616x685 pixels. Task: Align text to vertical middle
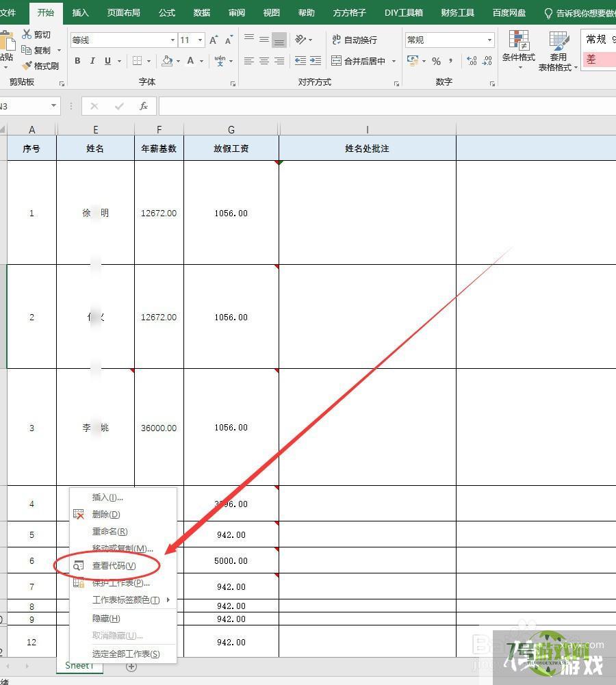264,39
